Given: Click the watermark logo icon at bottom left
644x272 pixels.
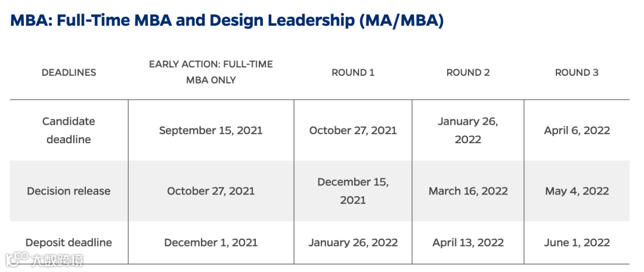Looking at the screenshot, I should click(17, 259).
